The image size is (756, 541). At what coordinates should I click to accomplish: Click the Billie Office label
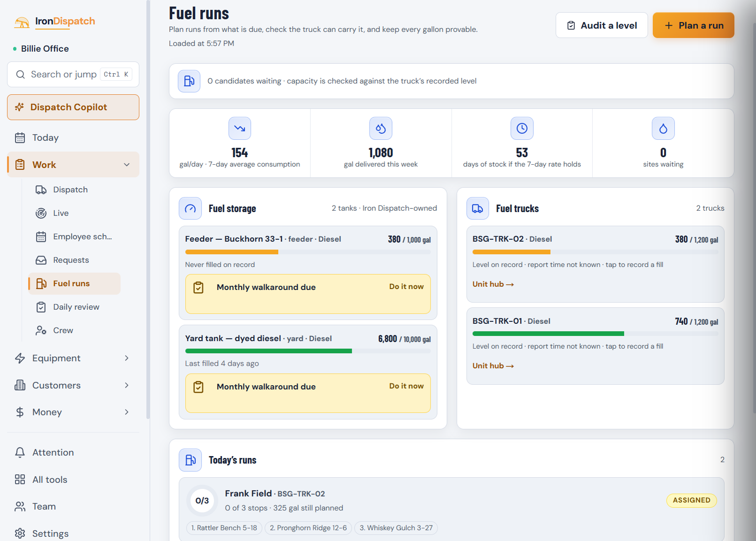point(45,49)
